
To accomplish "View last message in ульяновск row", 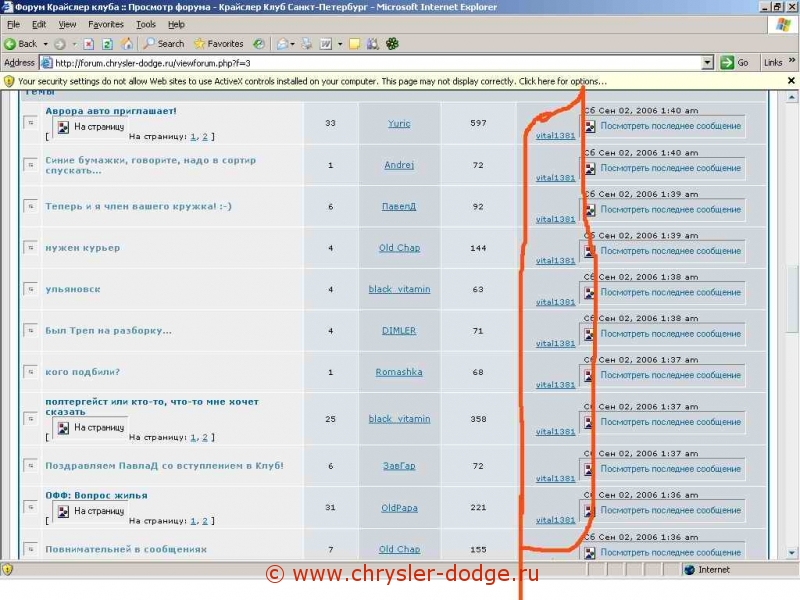I will 662,292.
